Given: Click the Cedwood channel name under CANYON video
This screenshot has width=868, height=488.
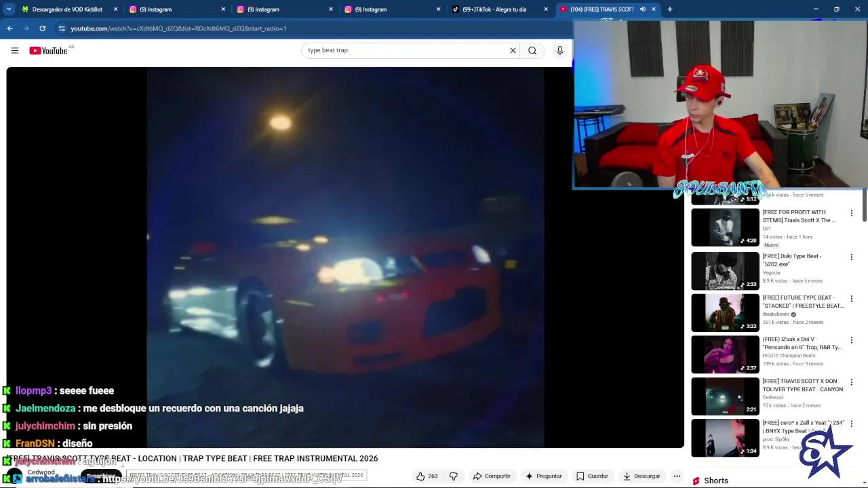Looking at the screenshot, I should point(772,398).
